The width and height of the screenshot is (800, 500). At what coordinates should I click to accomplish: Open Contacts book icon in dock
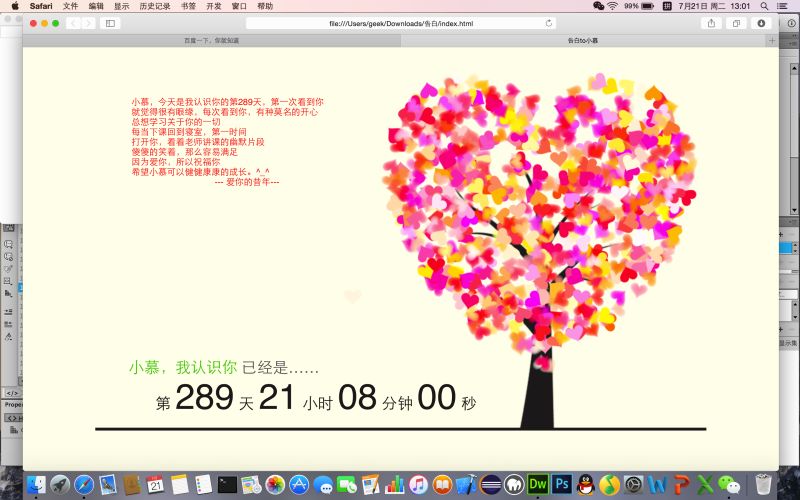pos(132,484)
